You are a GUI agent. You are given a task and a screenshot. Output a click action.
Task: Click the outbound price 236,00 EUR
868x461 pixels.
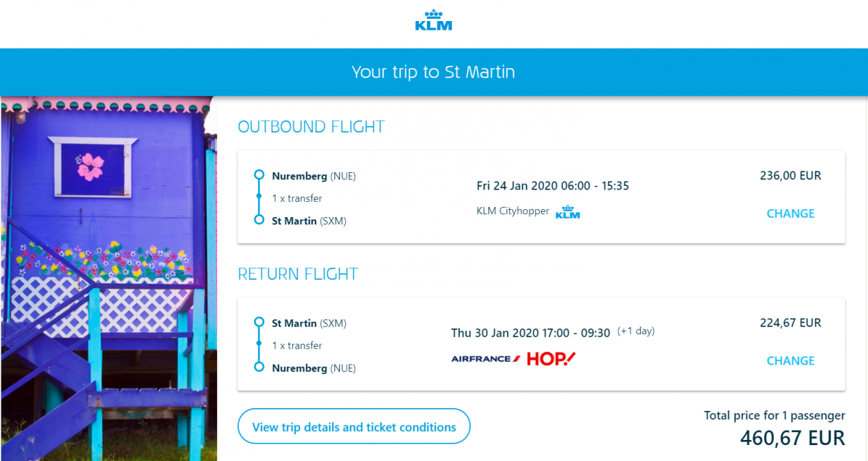tap(790, 176)
